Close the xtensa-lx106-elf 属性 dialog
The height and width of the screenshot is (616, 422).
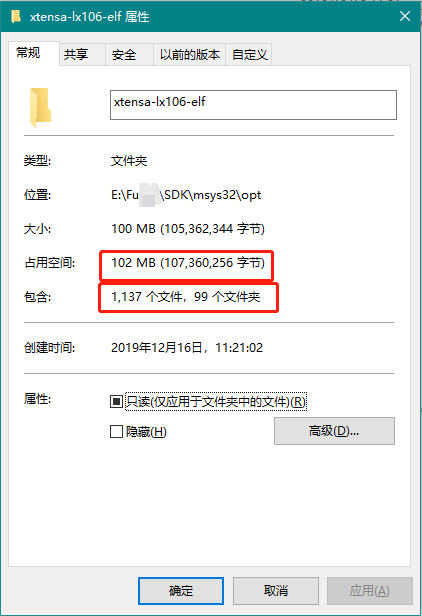click(405, 16)
